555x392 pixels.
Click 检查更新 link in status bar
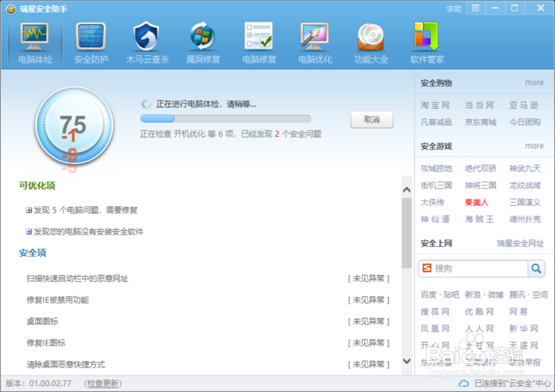[x=103, y=384]
